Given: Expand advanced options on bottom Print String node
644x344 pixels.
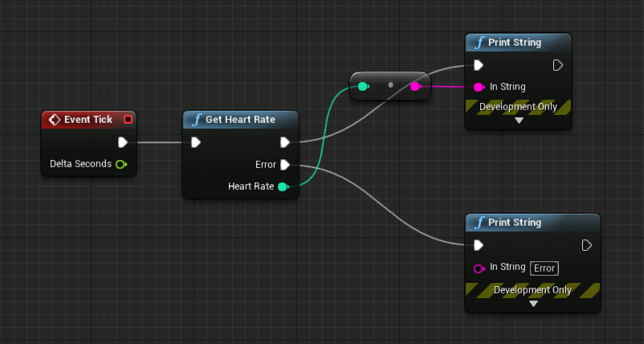Looking at the screenshot, I should (533, 304).
